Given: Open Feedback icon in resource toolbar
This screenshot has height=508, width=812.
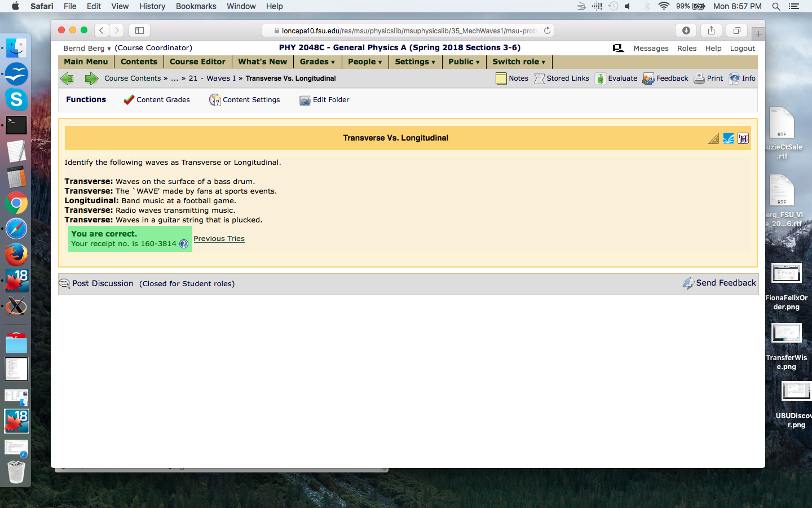Looking at the screenshot, I should pyautogui.click(x=648, y=78).
